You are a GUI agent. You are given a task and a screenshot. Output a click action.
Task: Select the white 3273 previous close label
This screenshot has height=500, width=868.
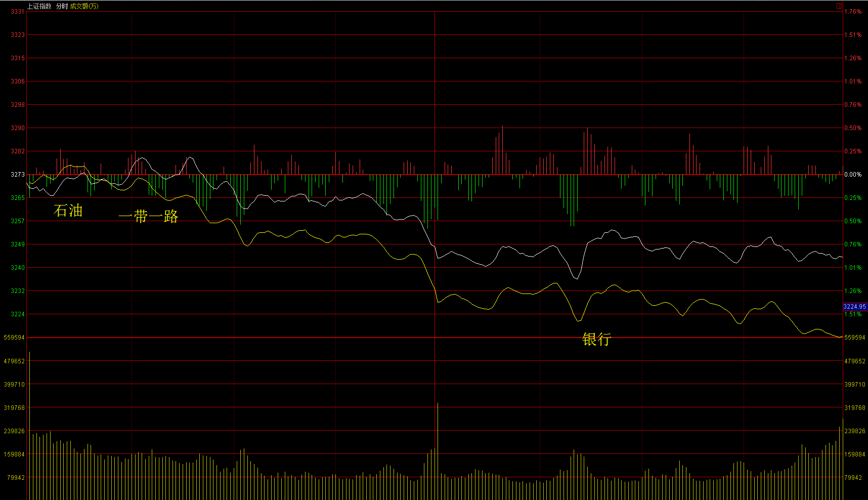click(18, 175)
